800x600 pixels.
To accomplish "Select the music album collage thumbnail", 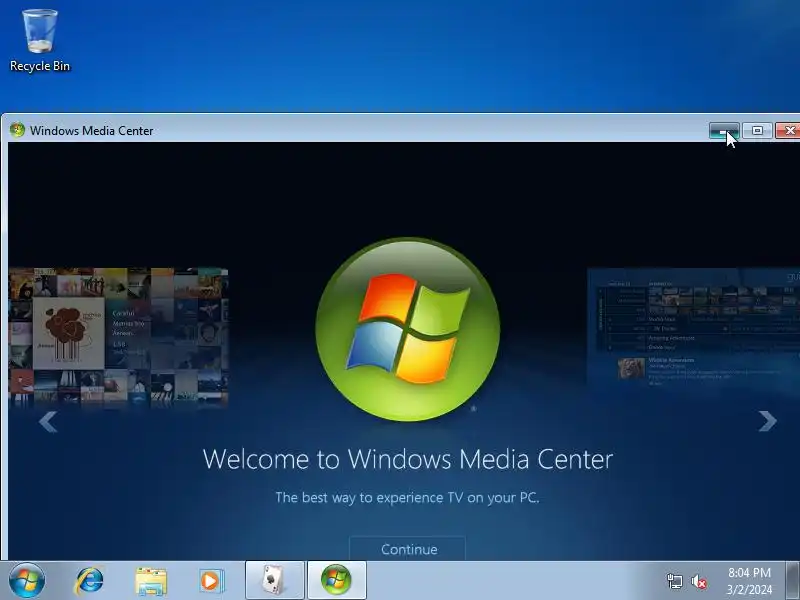I will pyautogui.click(x=118, y=337).
